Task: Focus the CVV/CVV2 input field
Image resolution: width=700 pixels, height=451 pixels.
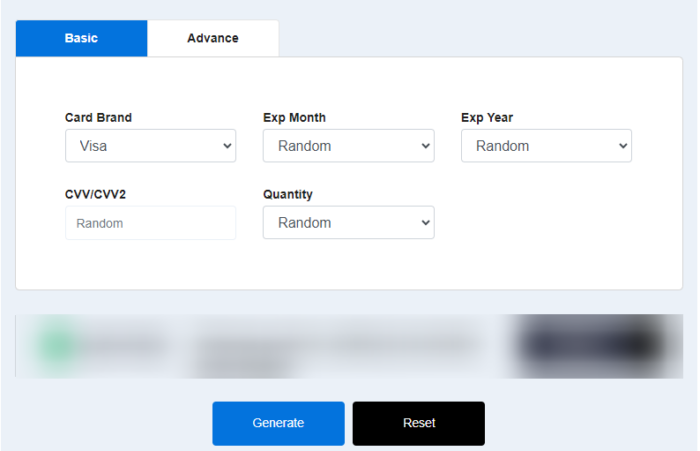Action: point(150,223)
